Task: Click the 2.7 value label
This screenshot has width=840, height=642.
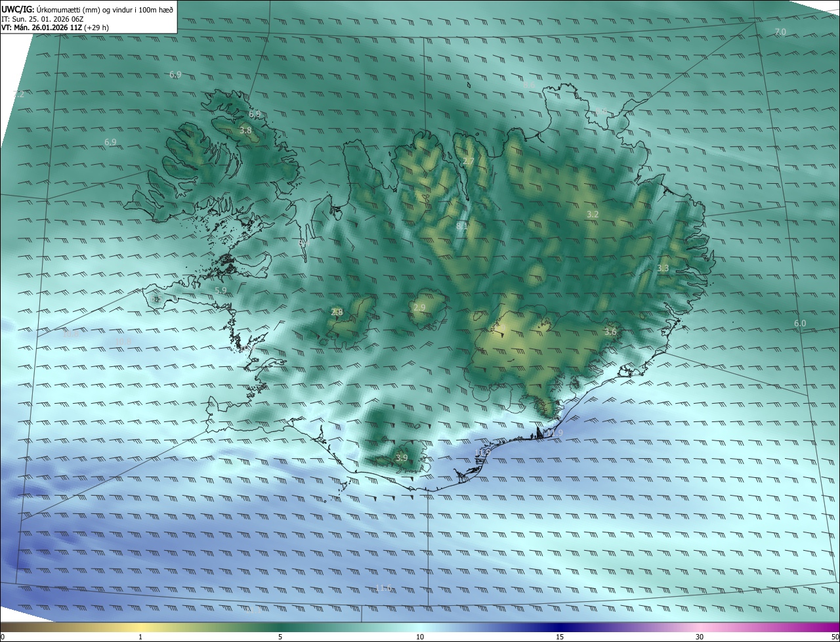Action: click(x=469, y=161)
